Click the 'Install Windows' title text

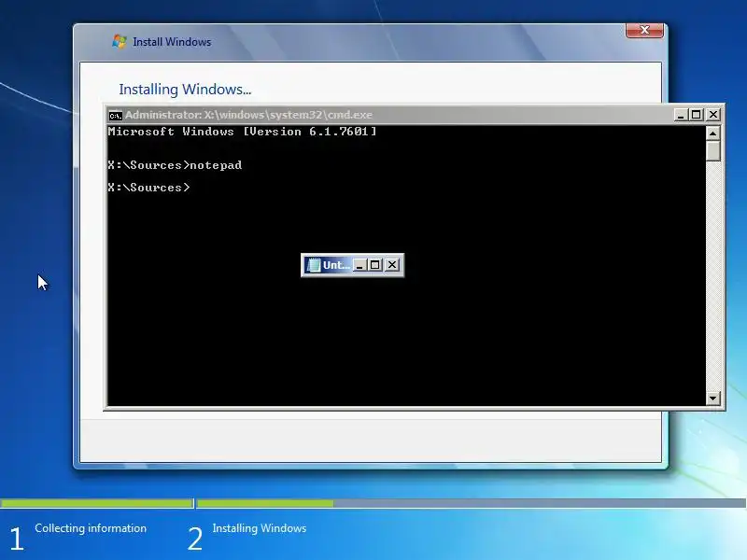[x=172, y=42]
